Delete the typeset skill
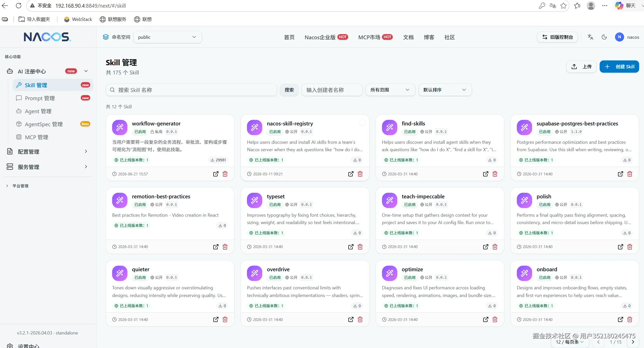Image resolution: width=644 pixels, height=348 pixels. point(360,247)
